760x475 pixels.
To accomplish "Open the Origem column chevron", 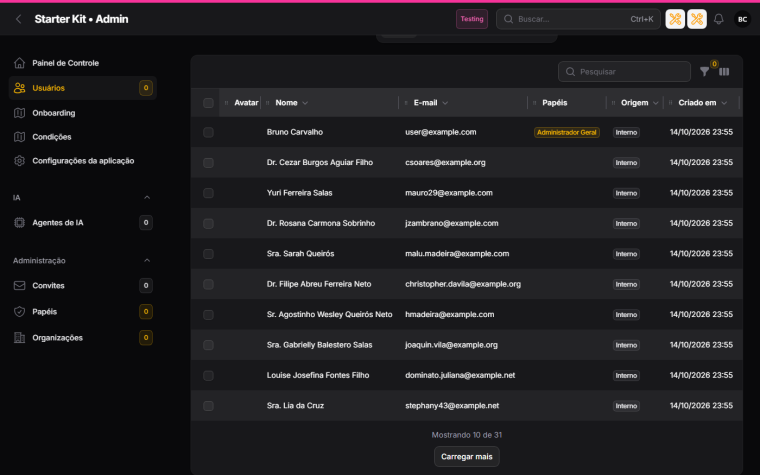I will 656,103.
